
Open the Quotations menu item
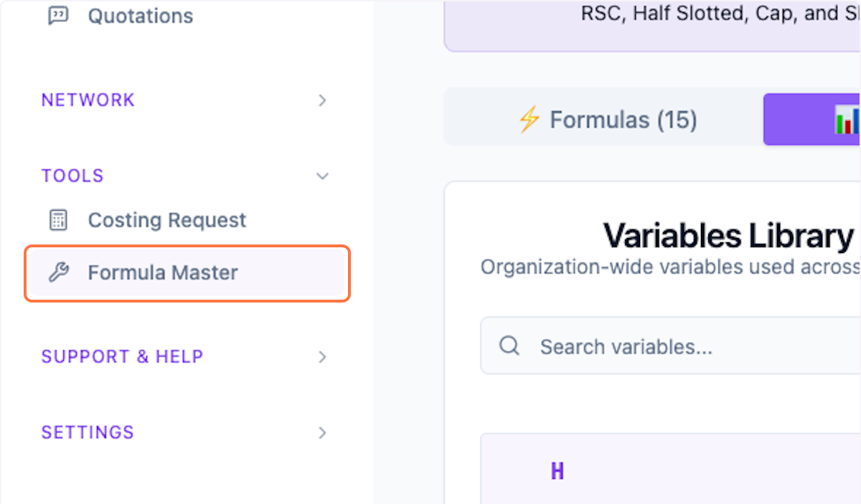pos(140,16)
